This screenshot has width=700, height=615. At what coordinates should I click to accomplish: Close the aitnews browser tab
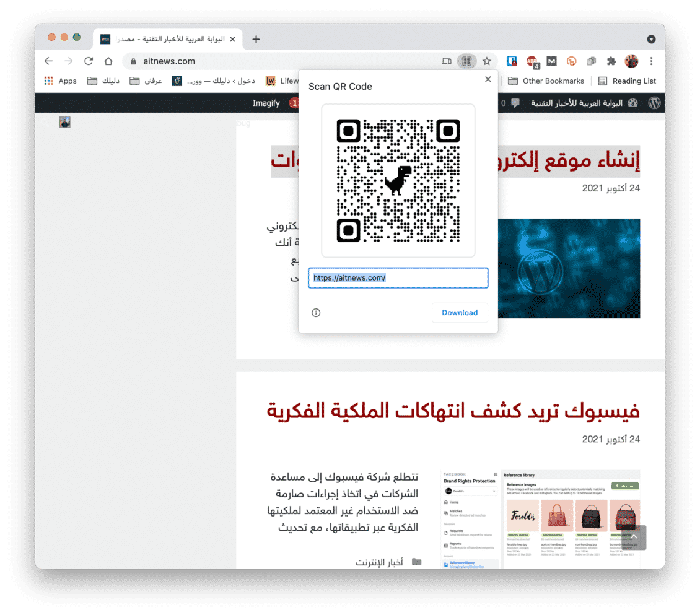232,39
